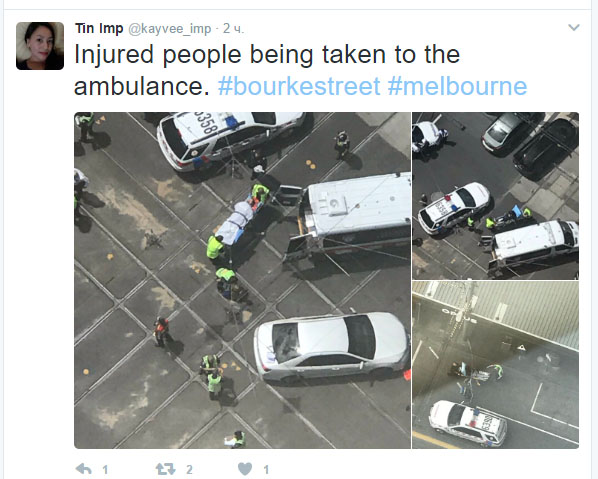Screen dimensions: 598x479
Task: Click the Tin Imp display name
Action: [99, 28]
